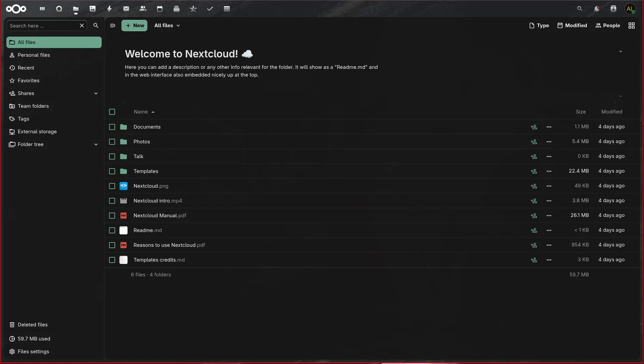644x364 pixels.
Task: Open notifications bell icon
Action: click(x=596, y=9)
